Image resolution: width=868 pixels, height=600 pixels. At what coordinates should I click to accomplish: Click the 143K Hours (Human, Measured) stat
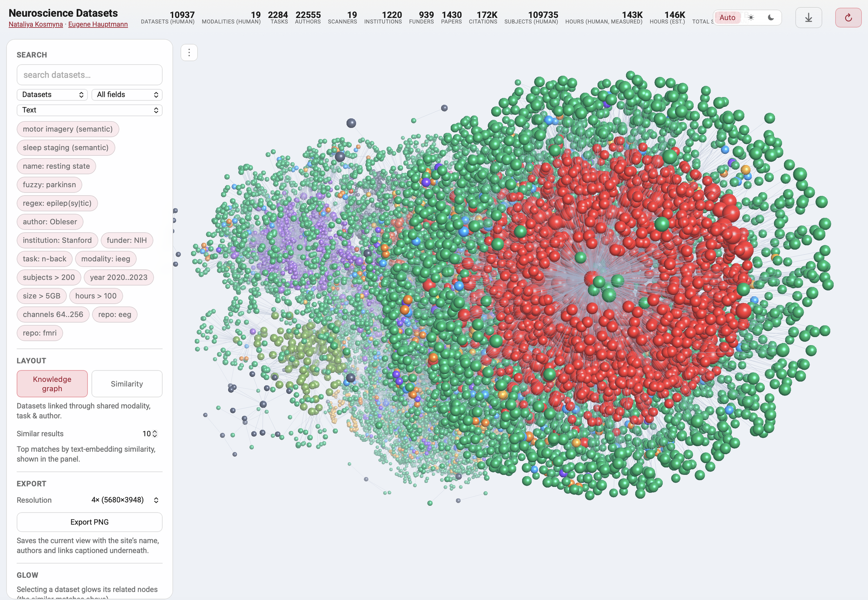click(x=604, y=18)
